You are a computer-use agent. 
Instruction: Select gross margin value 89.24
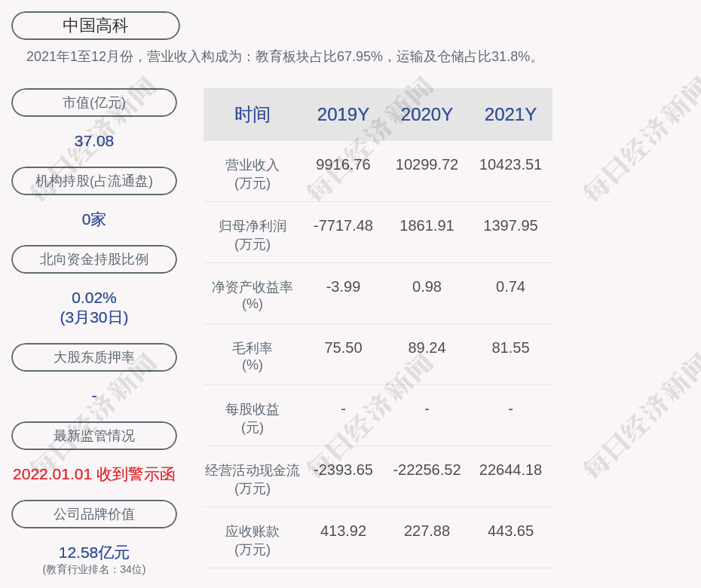pos(427,348)
